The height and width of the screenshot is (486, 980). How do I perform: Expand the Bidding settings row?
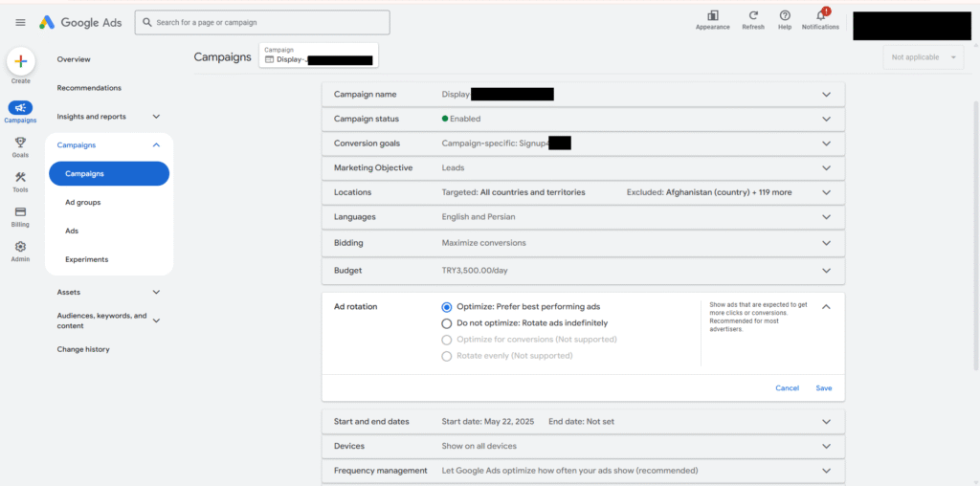[826, 243]
